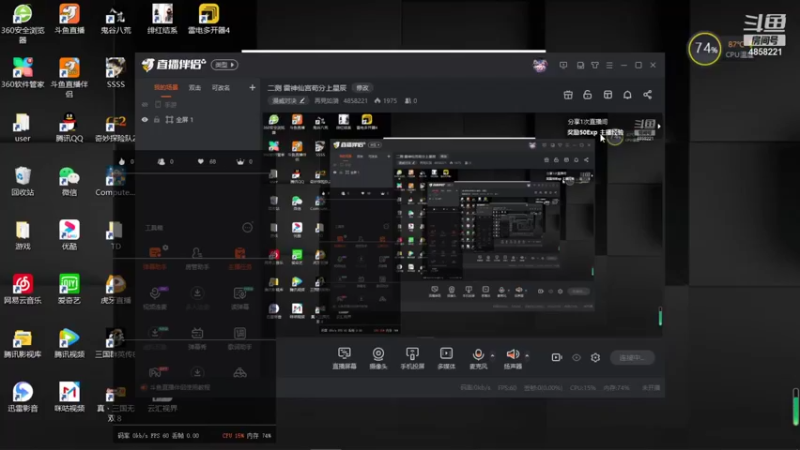
Task: Click the record video icon in bottom toolbar
Action: 557,358
